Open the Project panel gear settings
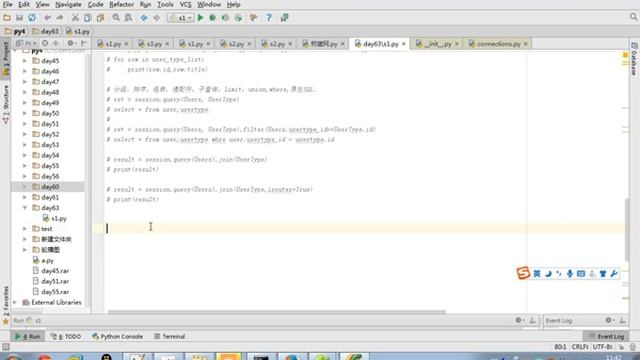 click(71, 43)
